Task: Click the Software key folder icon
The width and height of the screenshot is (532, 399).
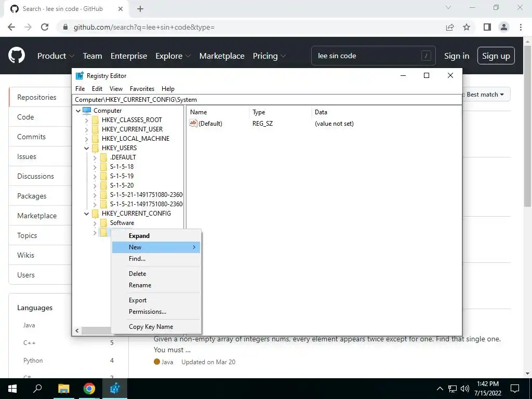Action: point(103,223)
